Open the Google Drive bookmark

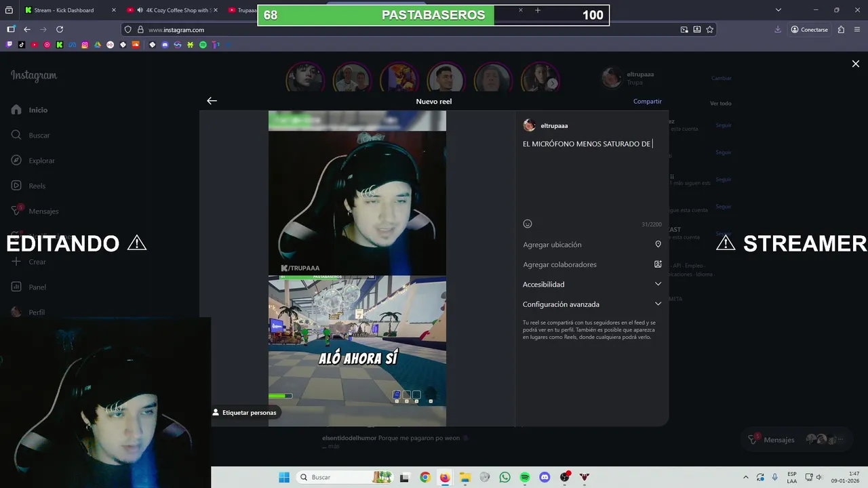pyautogui.click(x=98, y=45)
